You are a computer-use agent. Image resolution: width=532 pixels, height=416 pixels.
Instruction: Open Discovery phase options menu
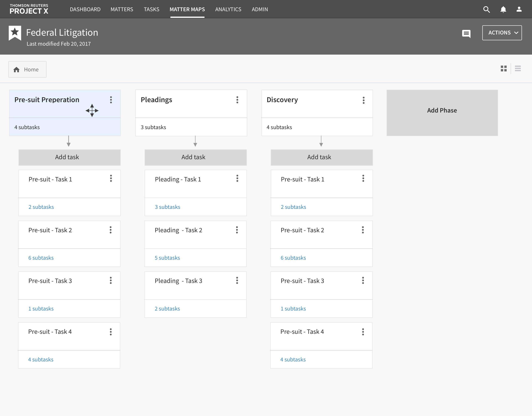363,100
